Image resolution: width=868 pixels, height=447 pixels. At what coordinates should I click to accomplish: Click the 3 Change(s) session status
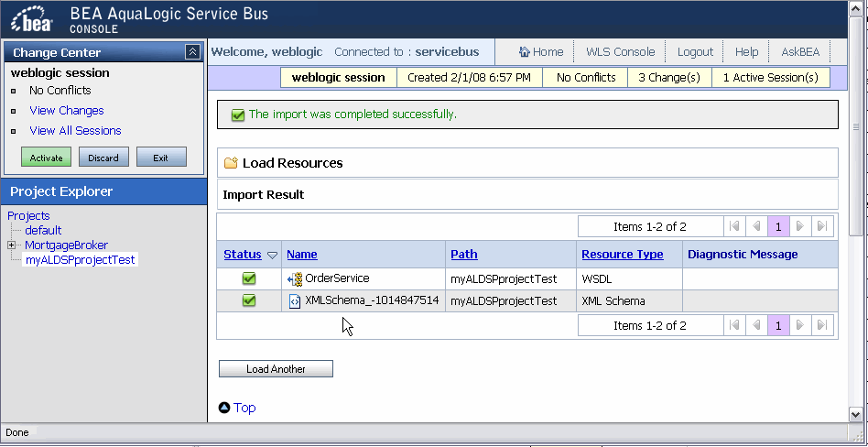(669, 78)
